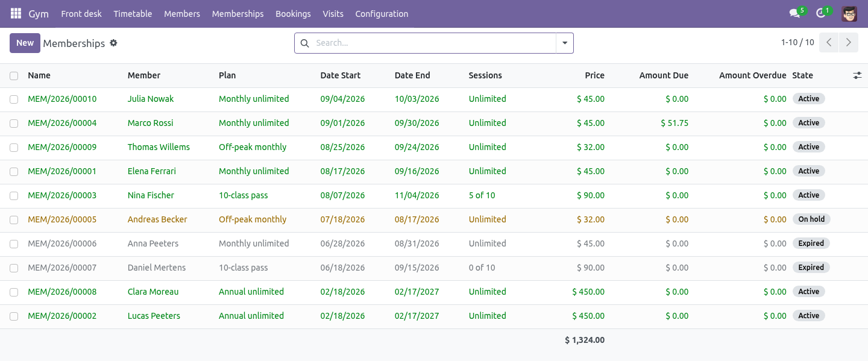
Task: Open the Bookings menu
Action: click(293, 13)
